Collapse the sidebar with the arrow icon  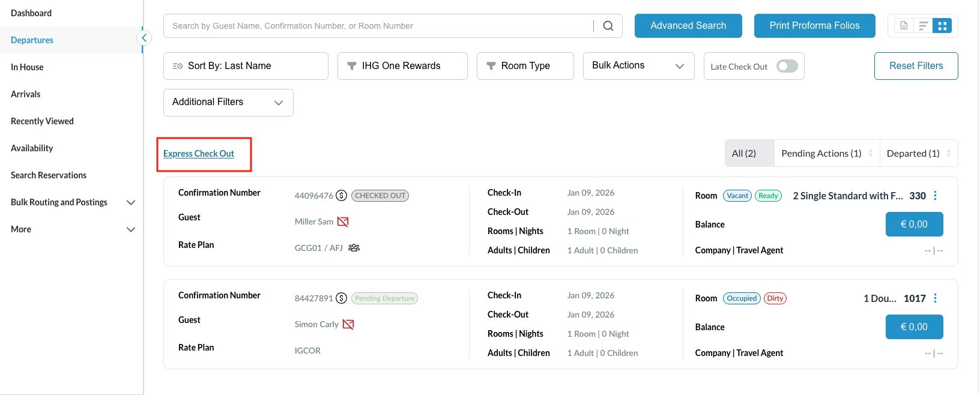pyautogui.click(x=144, y=38)
